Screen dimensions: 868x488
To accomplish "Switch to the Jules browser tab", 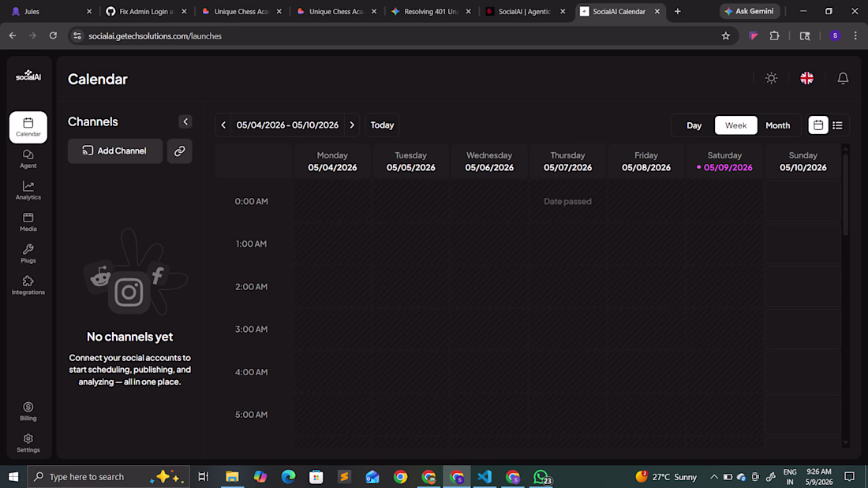I will click(x=51, y=11).
